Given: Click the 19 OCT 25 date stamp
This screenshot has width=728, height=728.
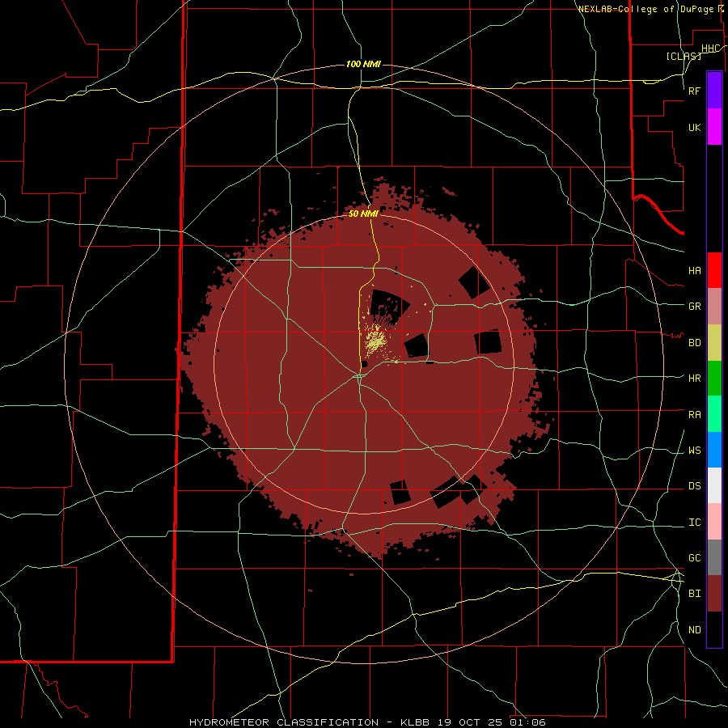Looking at the screenshot, I should [x=472, y=722].
